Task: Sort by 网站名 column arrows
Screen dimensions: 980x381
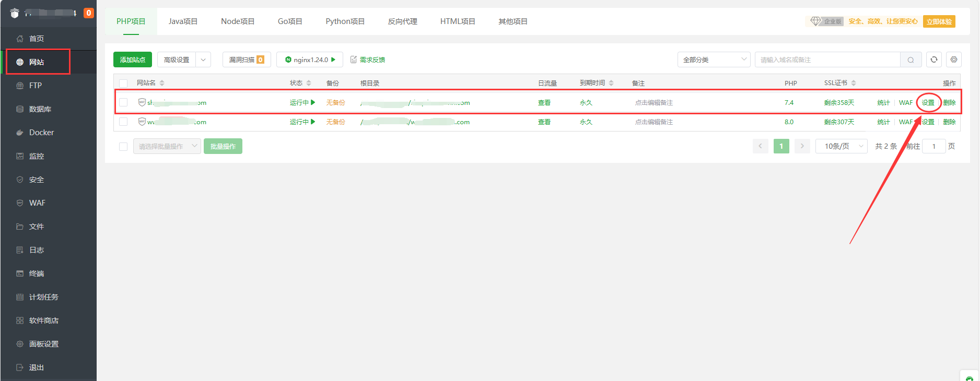Action: coord(162,83)
